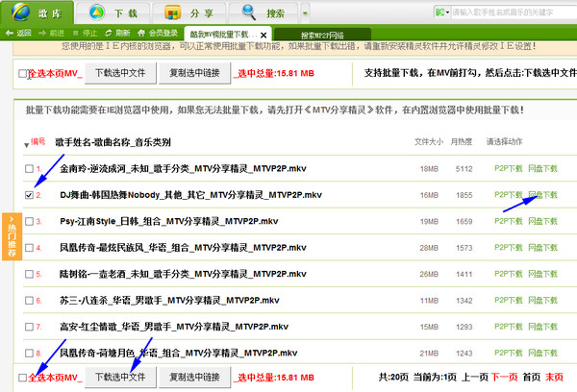Click P2P下载 for 苏三-八连杀
Image resolution: width=577 pixels, height=392 pixels.
[508, 300]
